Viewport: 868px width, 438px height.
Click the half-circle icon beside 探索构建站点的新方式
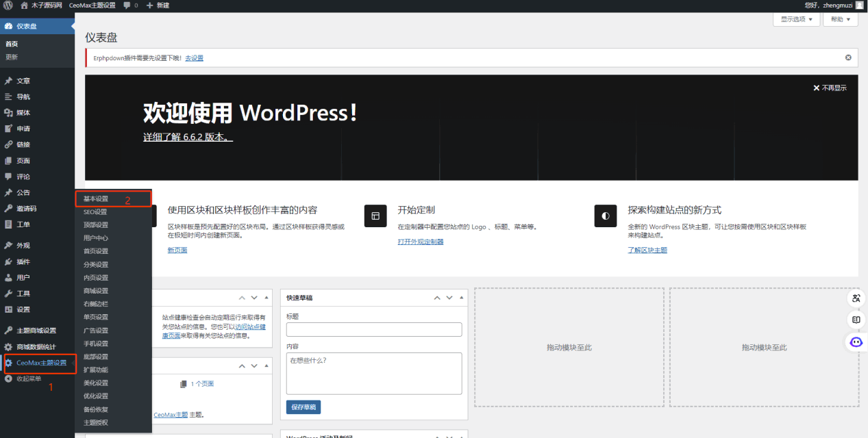606,216
